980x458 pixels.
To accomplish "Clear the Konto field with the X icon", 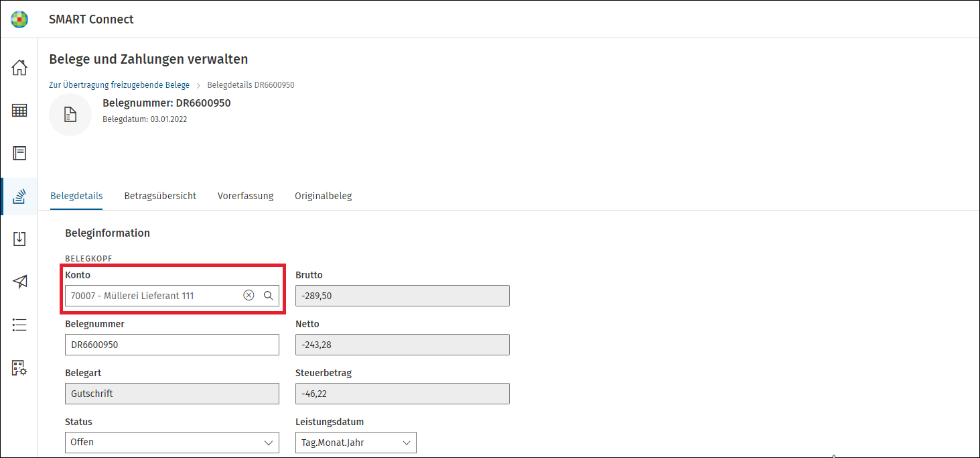I will click(x=249, y=296).
